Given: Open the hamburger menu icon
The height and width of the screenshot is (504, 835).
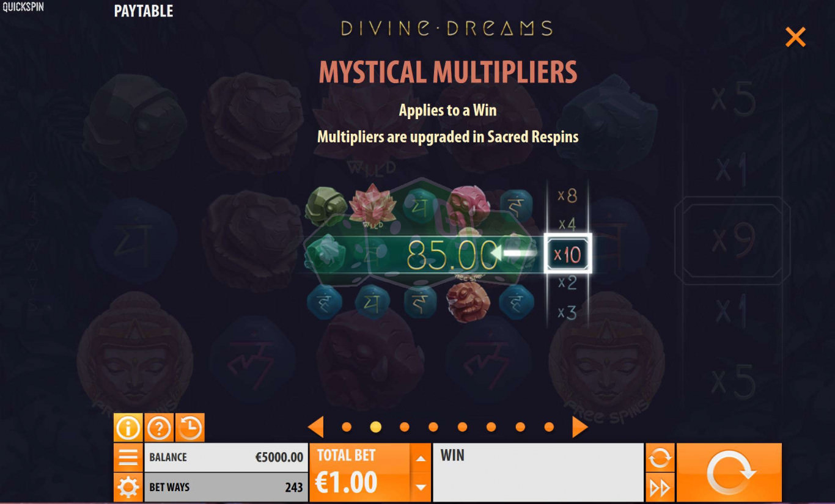Looking at the screenshot, I should [128, 457].
